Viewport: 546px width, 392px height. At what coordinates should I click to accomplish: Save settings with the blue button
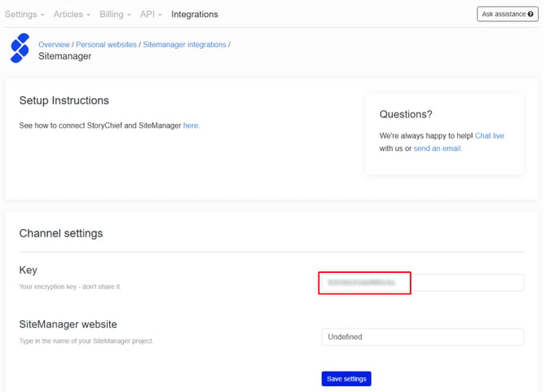click(x=346, y=379)
